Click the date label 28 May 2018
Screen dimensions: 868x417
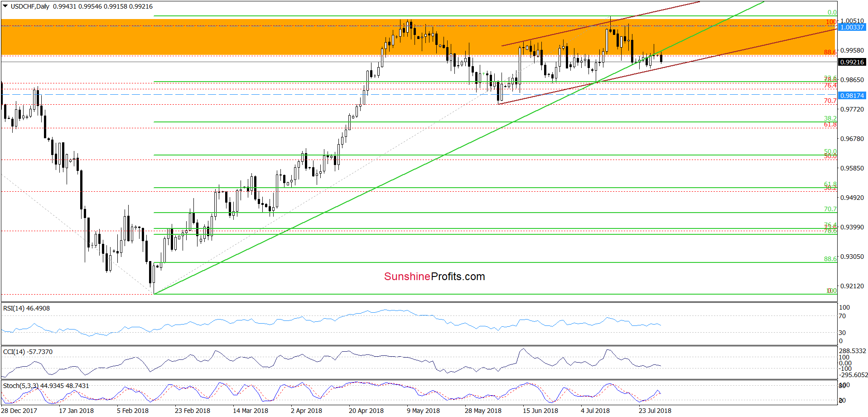pyautogui.click(x=483, y=411)
